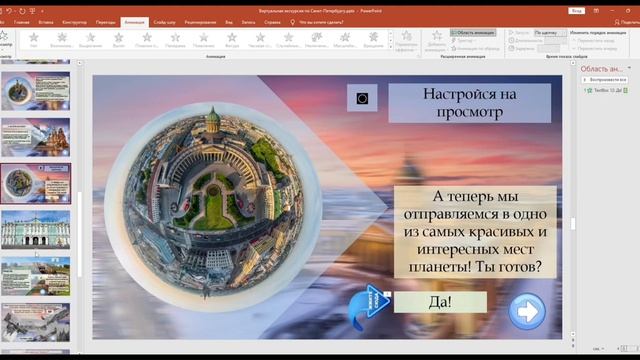The image size is (640, 360).
Task: Switch to the 'Рецензирование' ribbon tab
Action: click(x=200, y=22)
